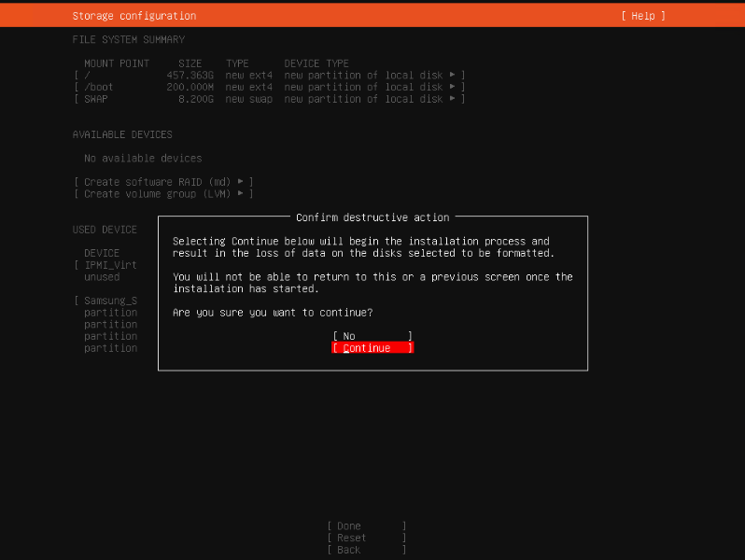Click the AVAILABLE DEVICES heading
This screenshot has width=745, height=560.
pos(122,135)
